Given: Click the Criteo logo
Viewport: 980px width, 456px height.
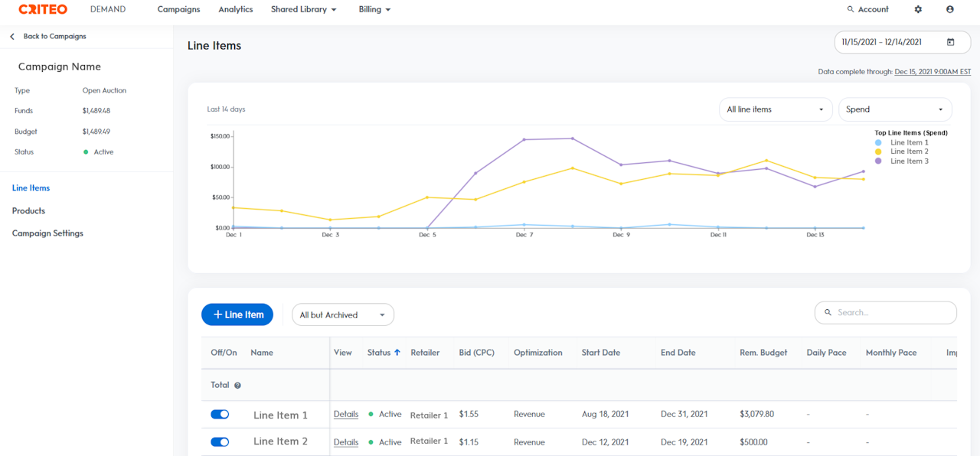Looking at the screenshot, I should point(43,9).
